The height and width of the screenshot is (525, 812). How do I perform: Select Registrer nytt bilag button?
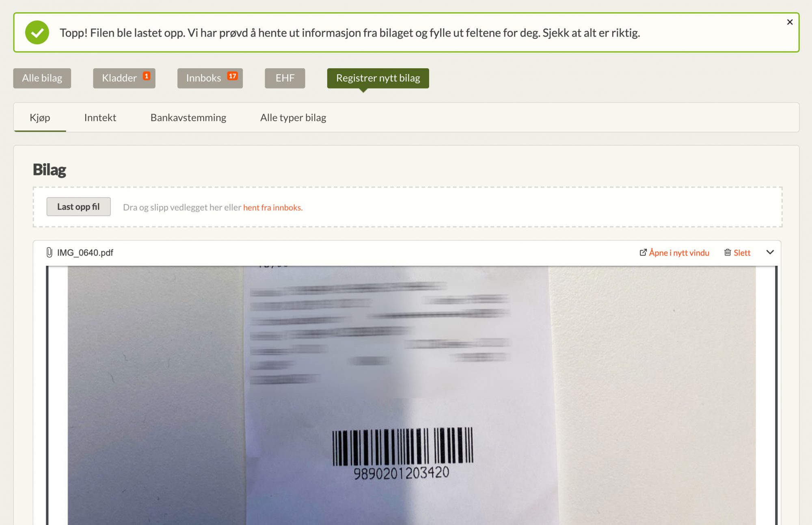click(378, 78)
